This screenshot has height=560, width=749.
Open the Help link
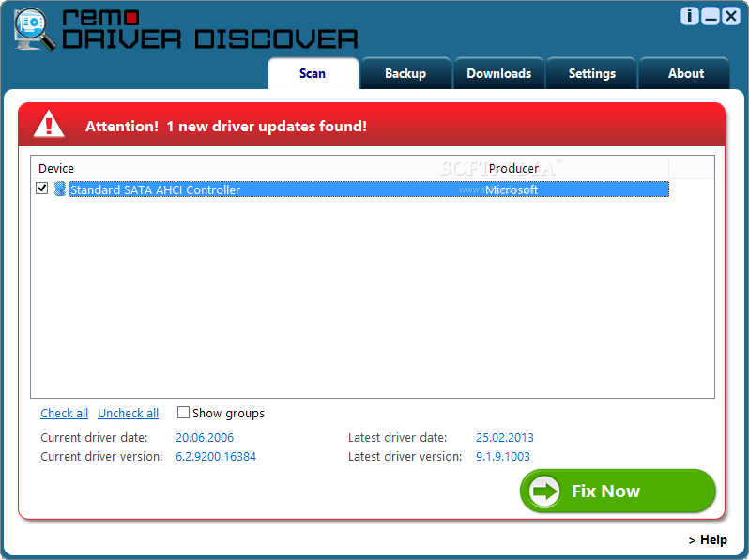(x=708, y=540)
